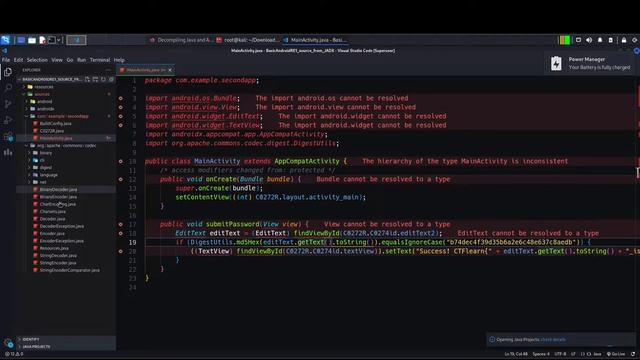
Task: Open StringEncoderComparator.java in explorer
Action: coord(69,271)
